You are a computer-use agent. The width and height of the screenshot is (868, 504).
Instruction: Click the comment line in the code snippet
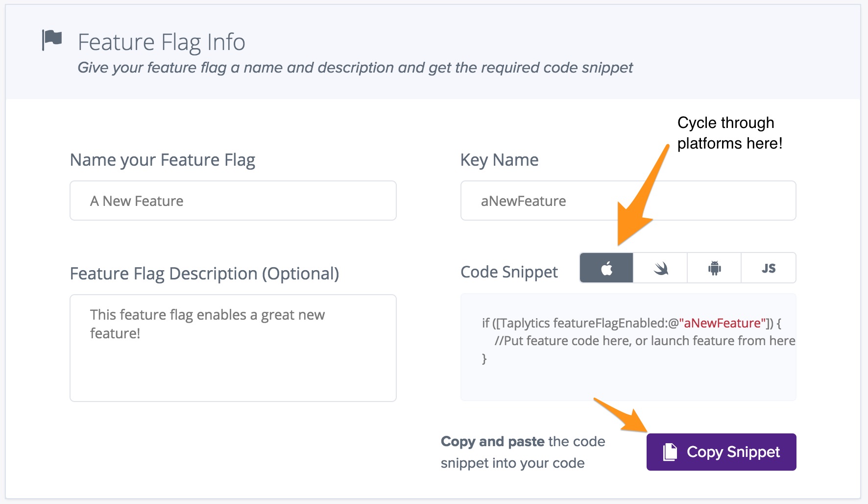(x=644, y=341)
